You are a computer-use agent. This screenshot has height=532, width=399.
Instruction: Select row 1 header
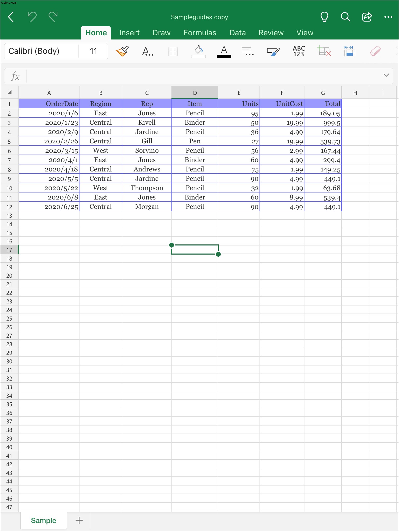coord(9,104)
